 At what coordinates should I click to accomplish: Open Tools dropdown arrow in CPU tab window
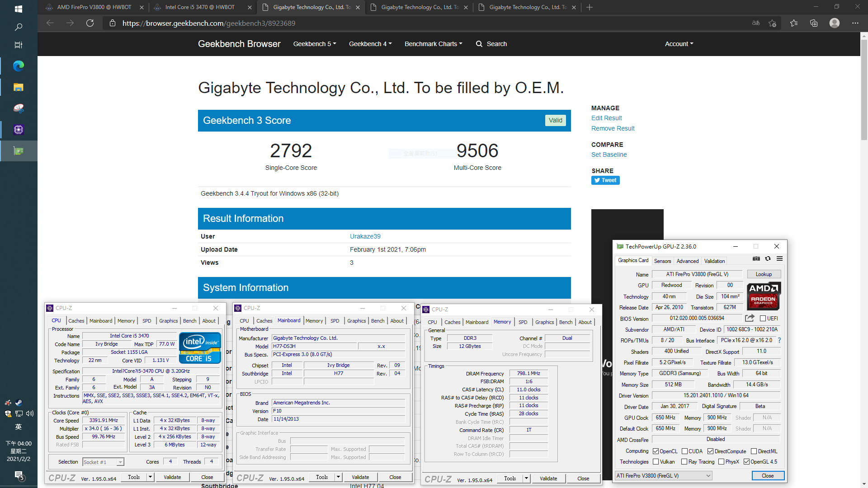(151, 477)
